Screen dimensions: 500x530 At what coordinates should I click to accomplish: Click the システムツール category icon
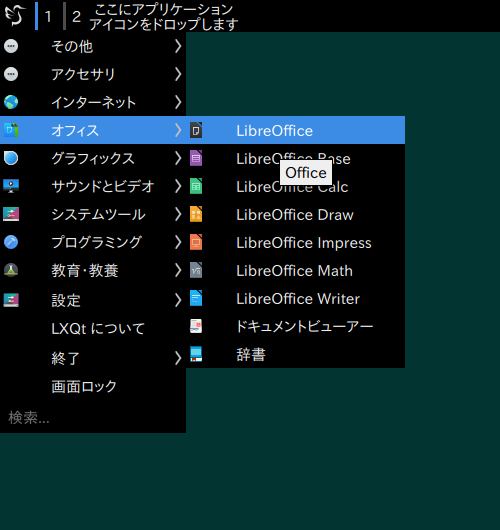coord(11,214)
